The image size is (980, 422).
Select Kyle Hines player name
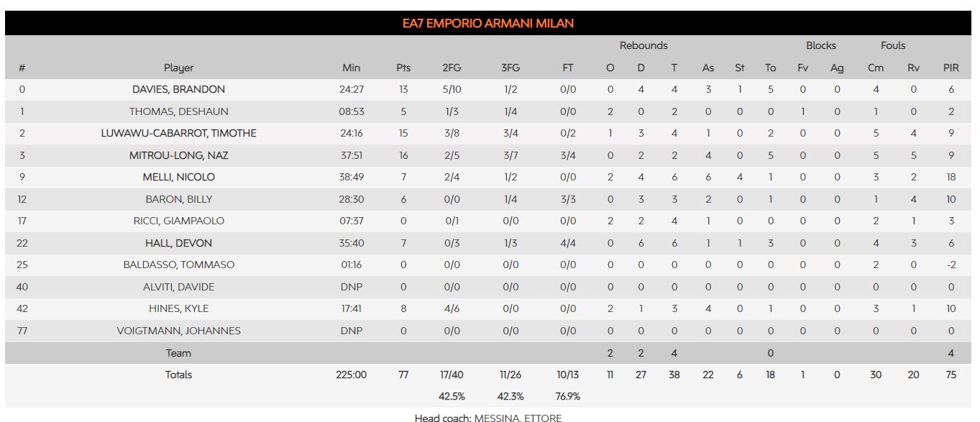pyautogui.click(x=178, y=308)
